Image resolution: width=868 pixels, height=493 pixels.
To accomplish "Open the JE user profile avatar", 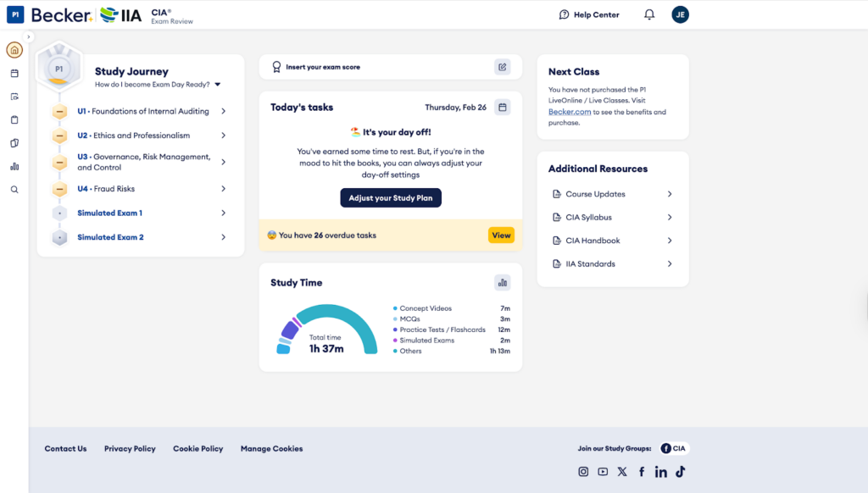I will (681, 14).
